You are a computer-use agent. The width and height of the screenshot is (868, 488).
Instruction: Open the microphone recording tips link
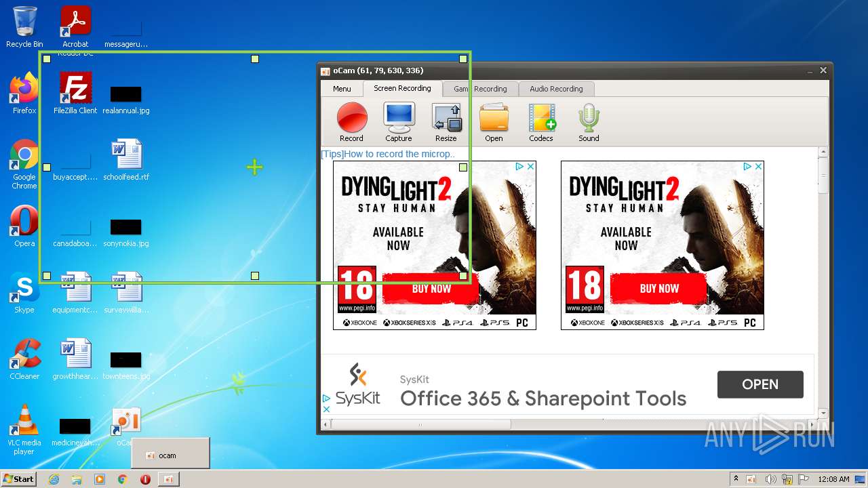[388, 154]
